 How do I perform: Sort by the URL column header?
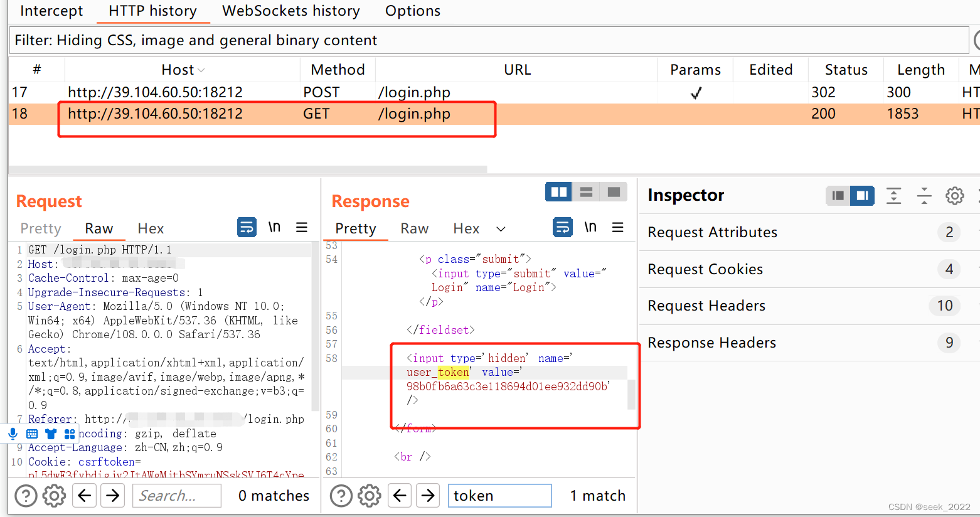coord(517,70)
